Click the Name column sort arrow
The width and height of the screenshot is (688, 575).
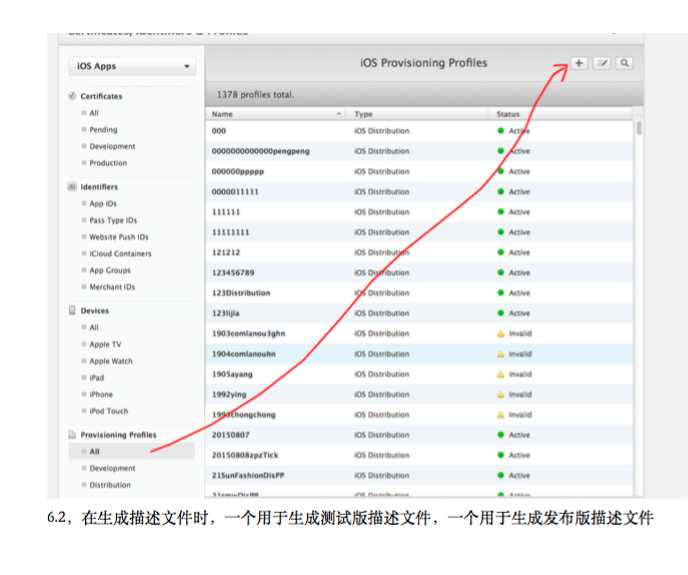coord(339,114)
